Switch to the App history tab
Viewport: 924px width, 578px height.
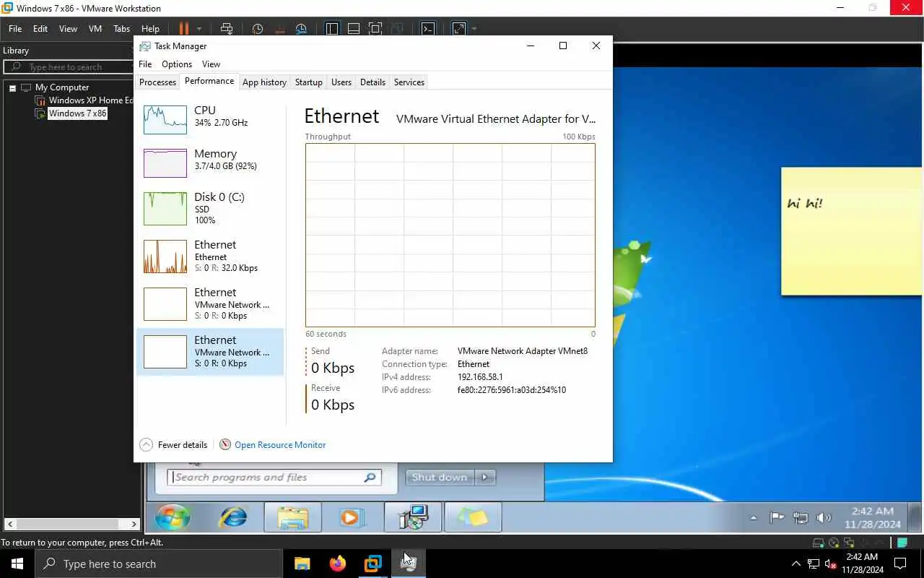264,82
